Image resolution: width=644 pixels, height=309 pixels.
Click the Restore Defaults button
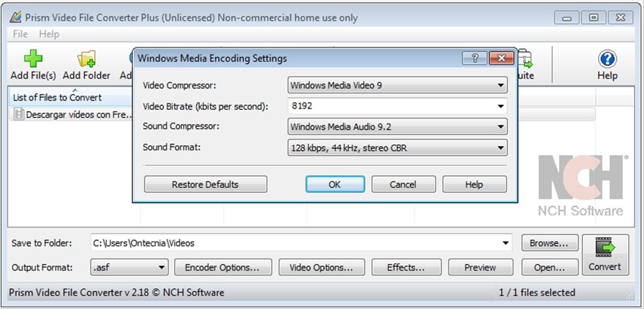click(x=206, y=184)
